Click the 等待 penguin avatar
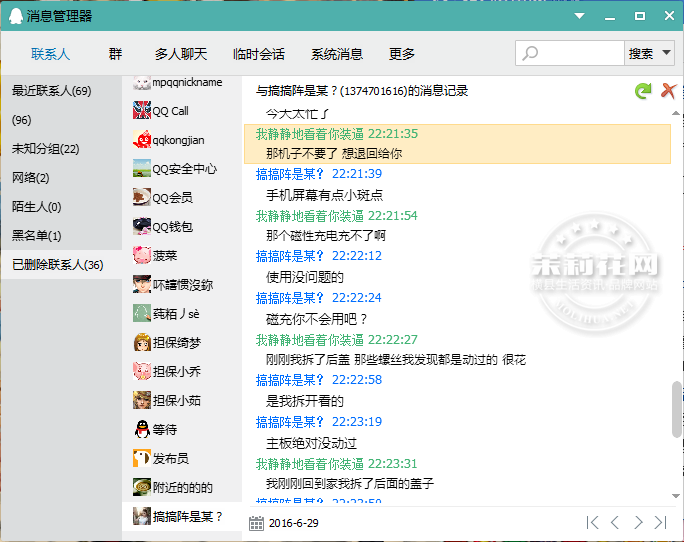This screenshot has height=542, width=684. pos(142,429)
